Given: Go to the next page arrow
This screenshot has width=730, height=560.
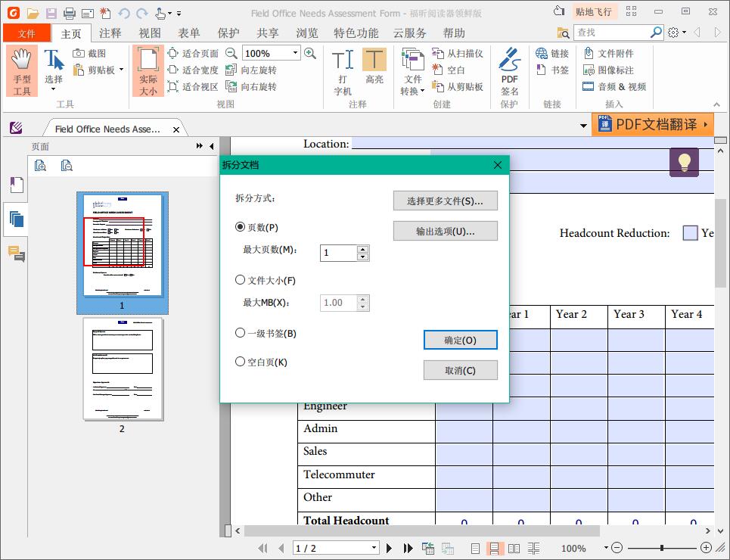Looking at the screenshot, I should (390, 549).
